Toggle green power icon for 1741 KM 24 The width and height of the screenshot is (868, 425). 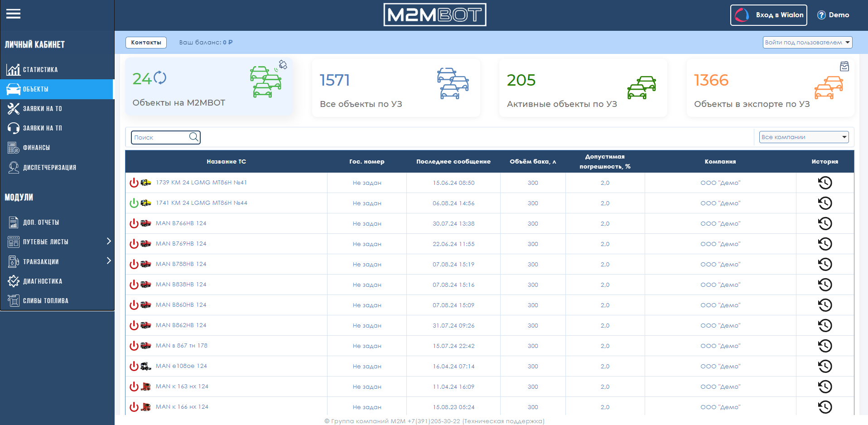tap(134, 203)
